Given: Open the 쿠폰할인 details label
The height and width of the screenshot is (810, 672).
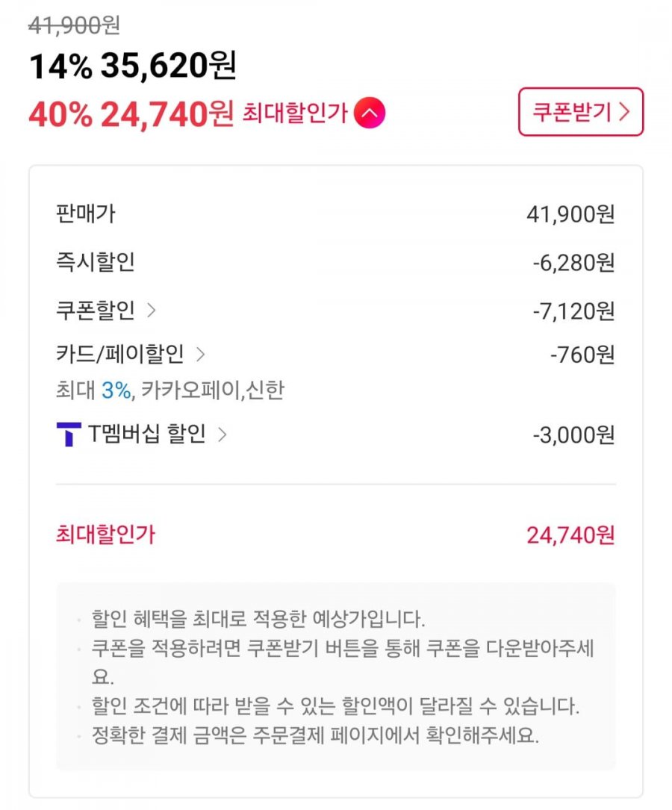Looking at the screenshot, I should 96,311.
